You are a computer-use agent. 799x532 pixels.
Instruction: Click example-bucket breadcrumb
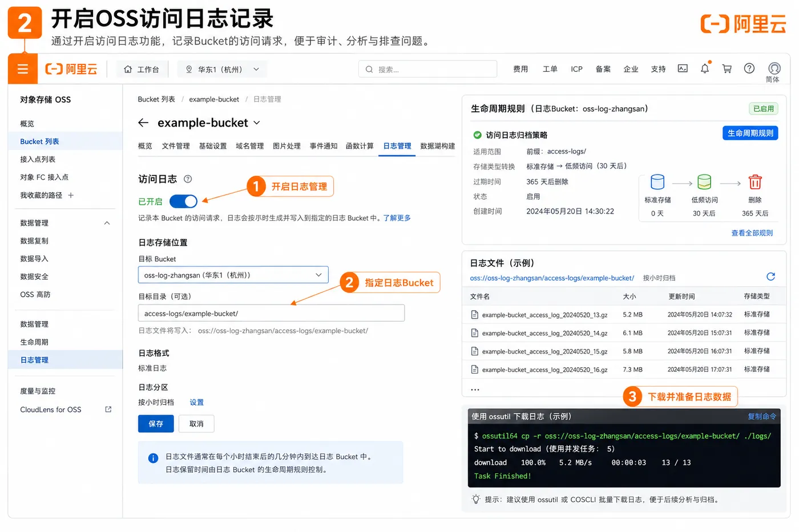(x=214, y=99)
